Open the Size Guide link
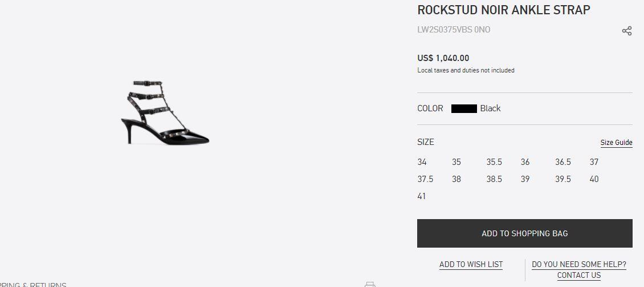Image resolution: width=644 pixels, height=287 pixels. click(x=616, y=143)
